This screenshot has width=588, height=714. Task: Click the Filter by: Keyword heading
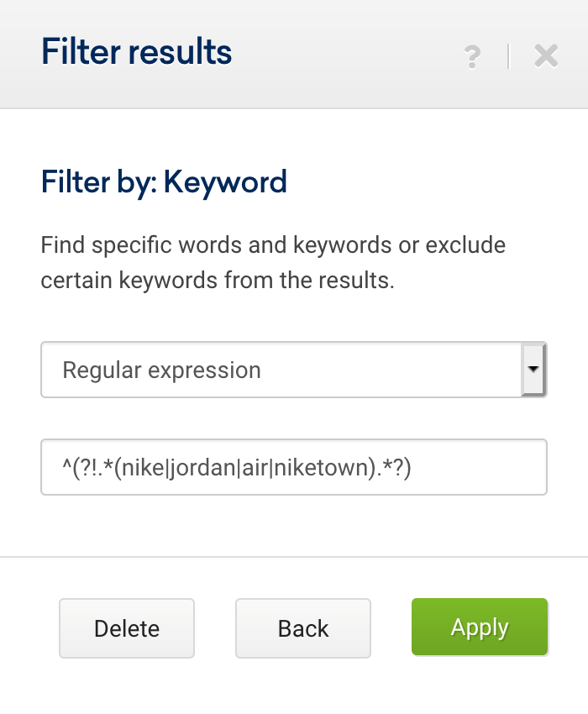point(164,182)
